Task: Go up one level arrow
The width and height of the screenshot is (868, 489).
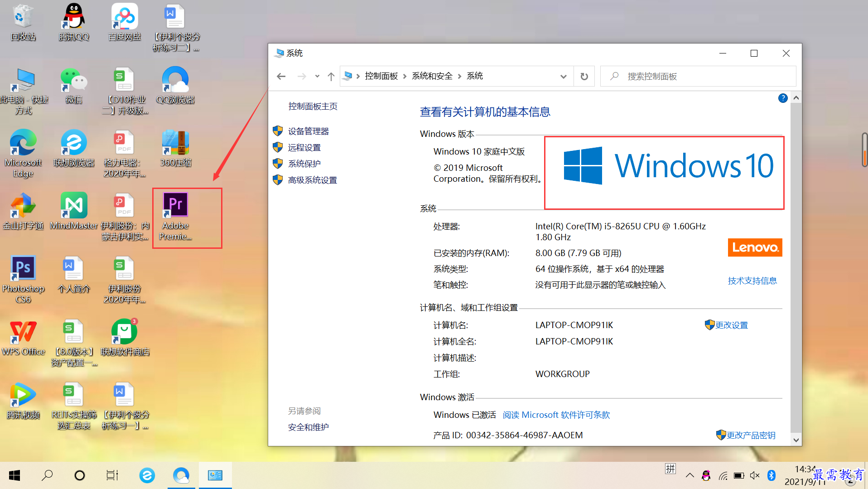Action: (x=331, y=76)
